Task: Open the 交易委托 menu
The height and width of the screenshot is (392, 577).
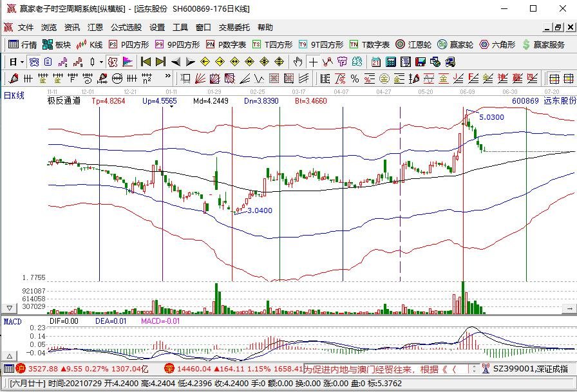Action: pyautogui.click(x=234, y=28)
